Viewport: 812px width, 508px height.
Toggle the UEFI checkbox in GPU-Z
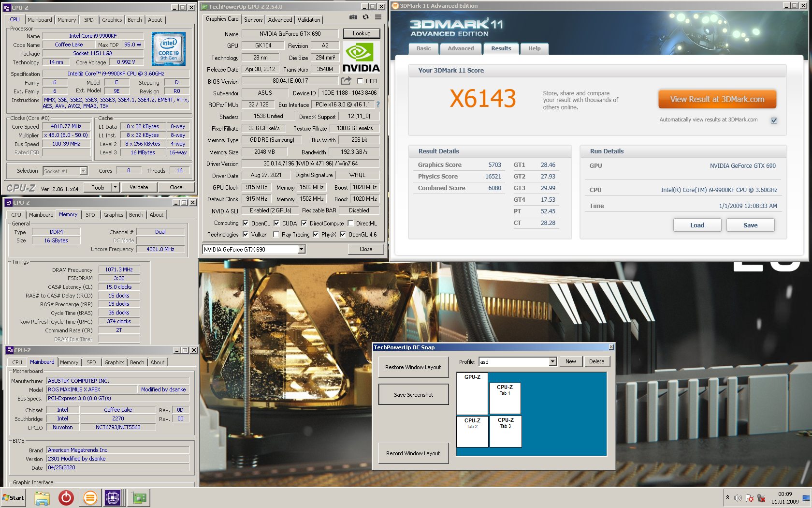pyautogui.click(x=360, y=81)
